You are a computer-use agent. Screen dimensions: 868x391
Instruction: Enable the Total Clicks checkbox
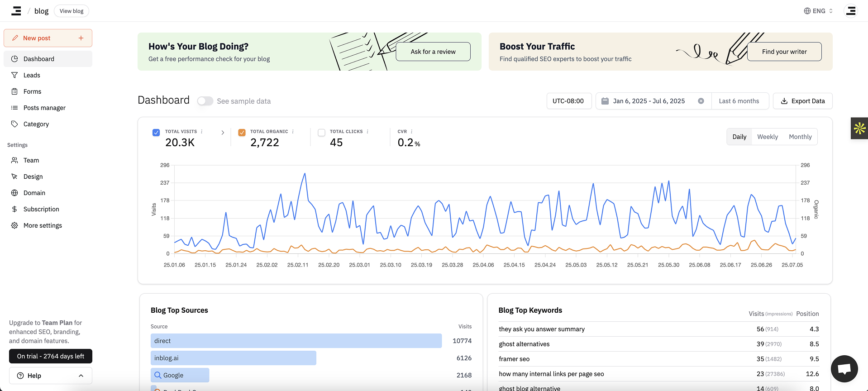click(322, 133)
